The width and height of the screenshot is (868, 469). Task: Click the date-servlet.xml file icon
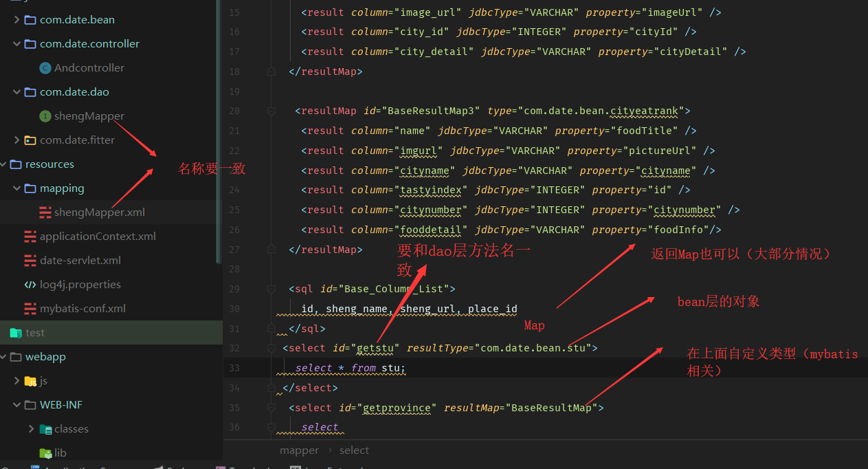pyautogui.click(x=30, y=261)
